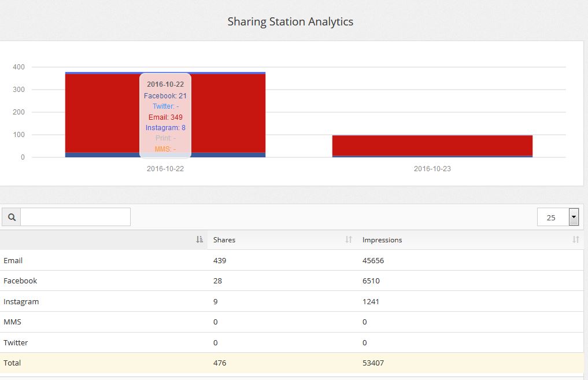Click total impressions value 53407

(x=373, y=363)
